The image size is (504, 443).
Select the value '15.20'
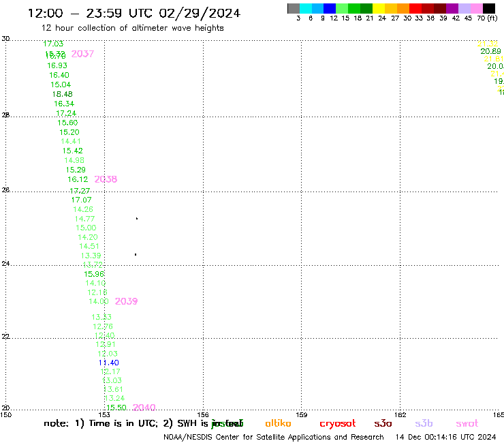[x=69, y=132]
